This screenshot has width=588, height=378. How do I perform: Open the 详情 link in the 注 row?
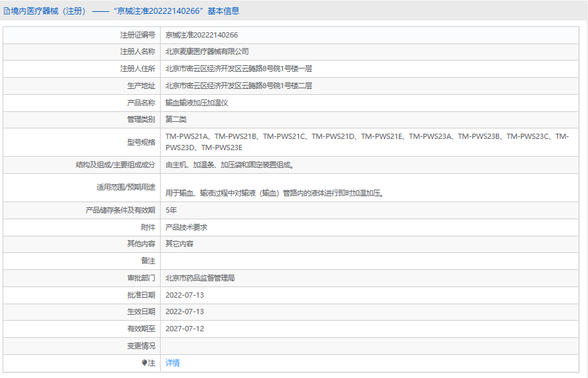173,363
